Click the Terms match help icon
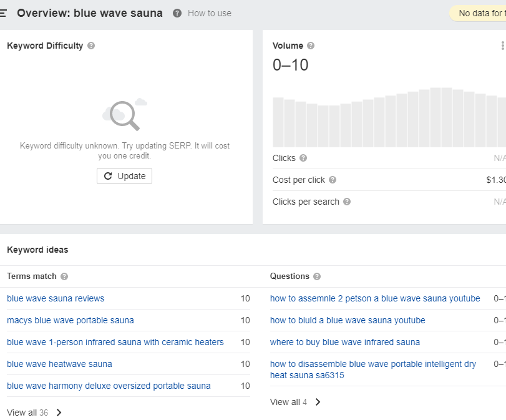 pyautogui.click(x=64, y=276)
